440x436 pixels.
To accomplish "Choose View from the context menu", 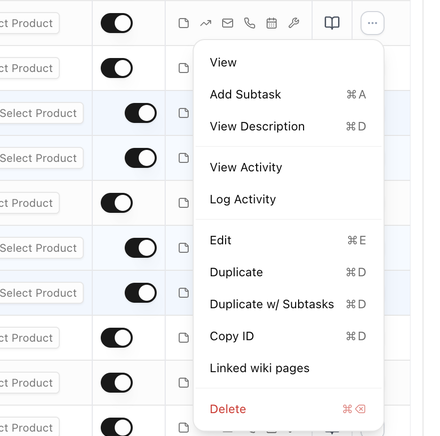I will 289,62.
